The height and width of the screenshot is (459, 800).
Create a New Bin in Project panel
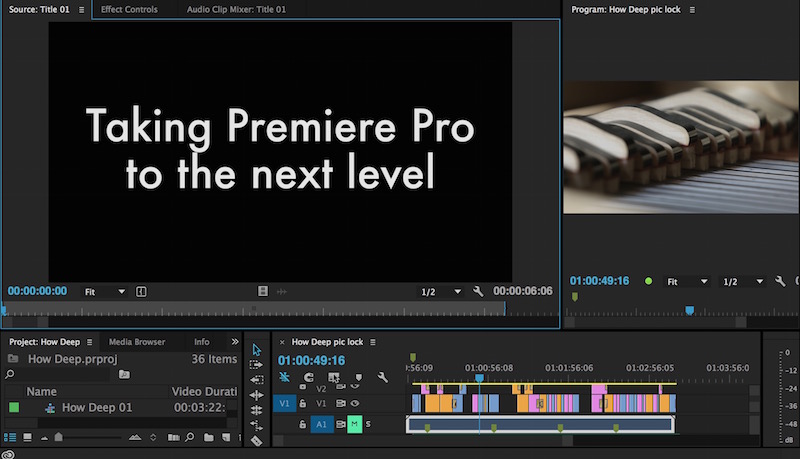point(209,437)
